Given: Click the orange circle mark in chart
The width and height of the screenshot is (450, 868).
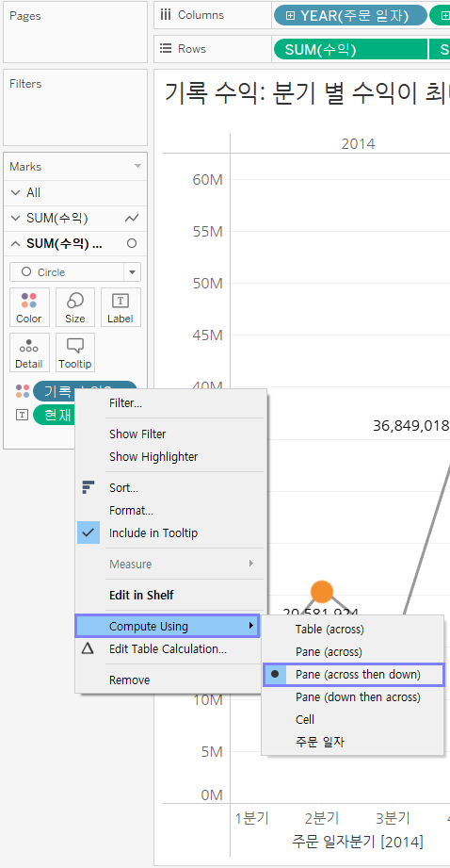Looking at the screenshot, I should tap(322, 591).
